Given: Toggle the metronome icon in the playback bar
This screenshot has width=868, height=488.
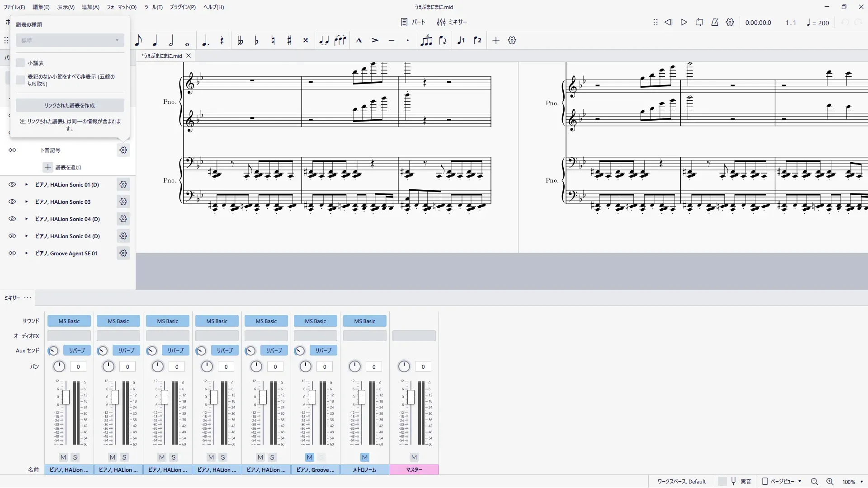Looking at the screenshot, I should 715,22.
